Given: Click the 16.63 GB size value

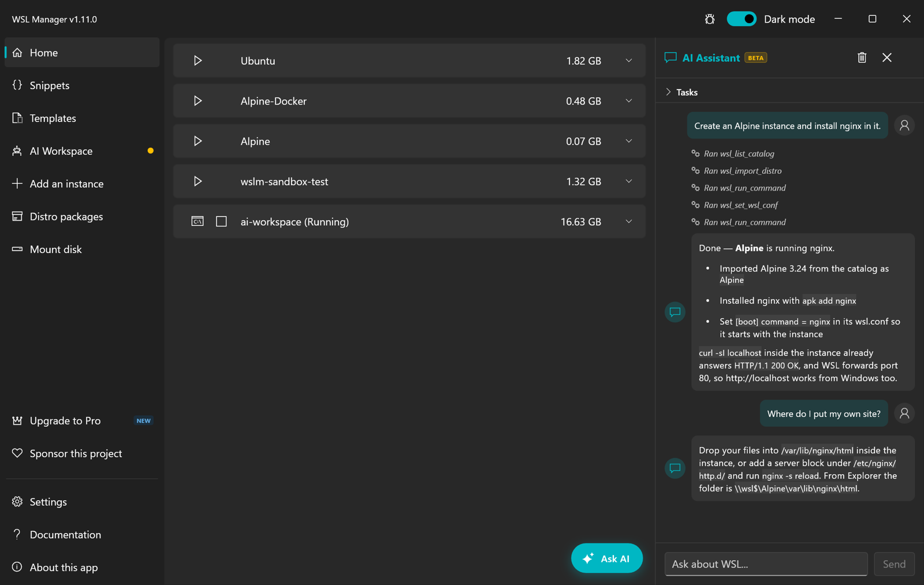Looking at the screenshot, I should point(580,222).
